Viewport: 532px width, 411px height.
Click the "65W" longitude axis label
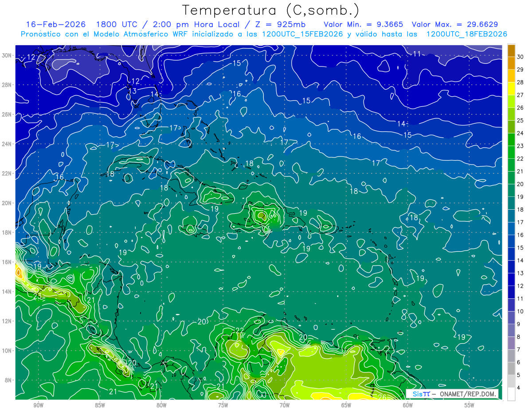[x=346, y=405]
